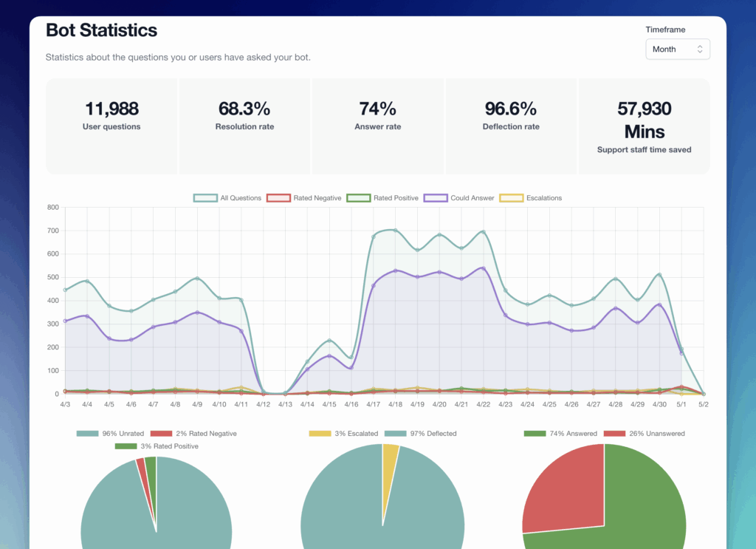Viewport: 756px width, 549px height.
Task: Hide the Escalations line series
Action: coord(531,198)
